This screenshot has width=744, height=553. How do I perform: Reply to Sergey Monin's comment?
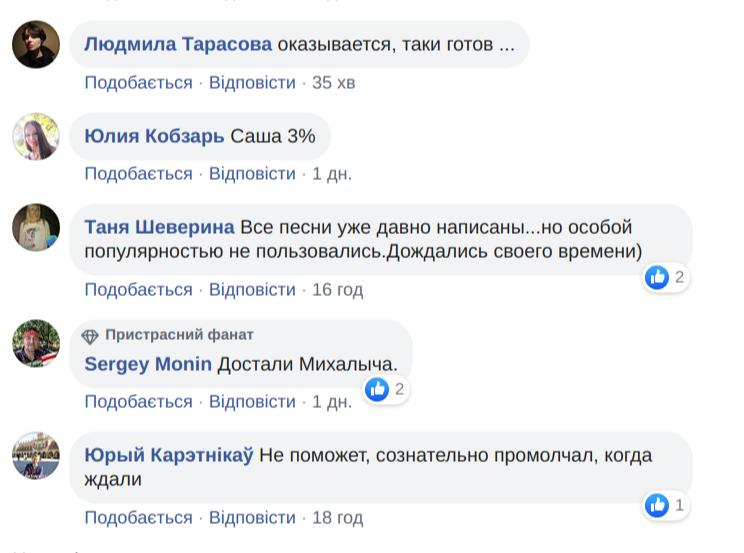click(x=252, y=402)
